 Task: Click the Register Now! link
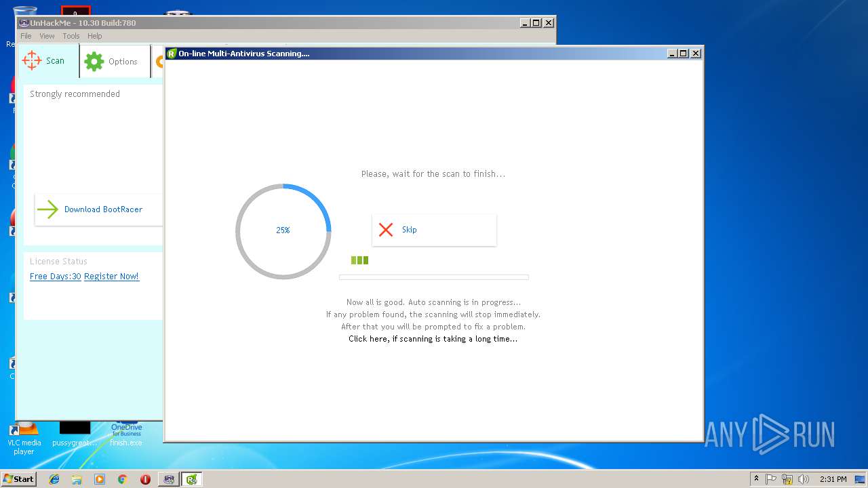pos(111,277)
